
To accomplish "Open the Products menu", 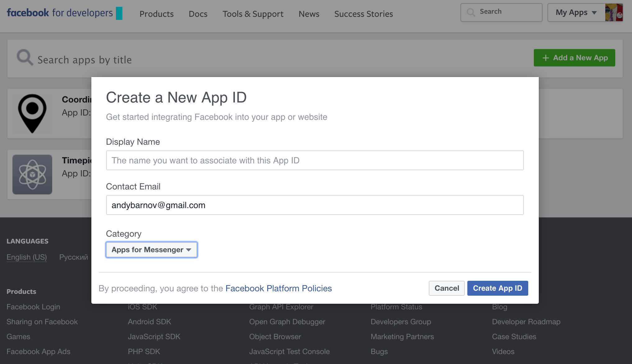I will [156, 14].
